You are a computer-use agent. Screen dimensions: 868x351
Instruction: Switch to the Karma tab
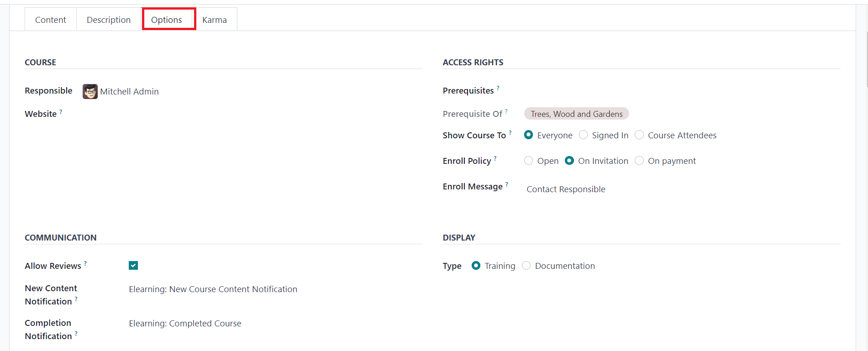point(215,20)
